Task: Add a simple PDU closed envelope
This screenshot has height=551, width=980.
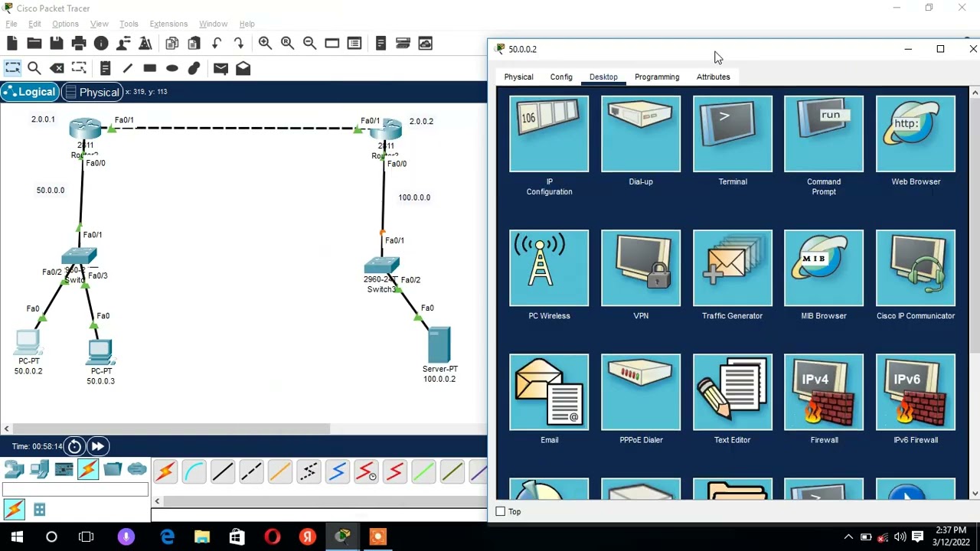Action: coord(220,68)
